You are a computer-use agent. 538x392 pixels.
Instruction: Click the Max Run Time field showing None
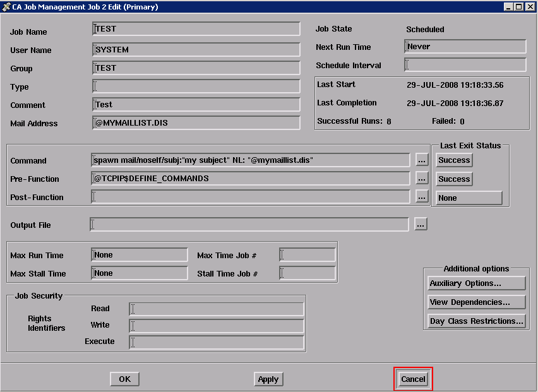coord(139,254)
